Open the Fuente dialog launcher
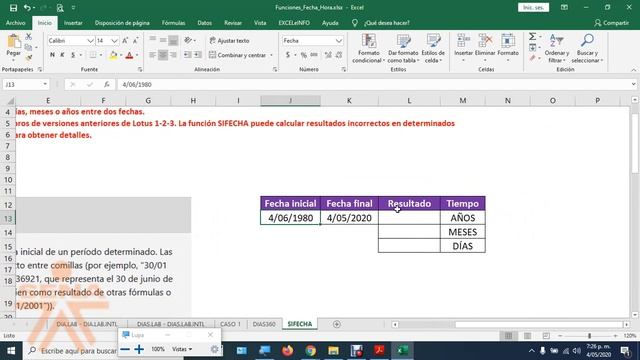Screen dimensions: 640x360 click(x=140, y=70)
